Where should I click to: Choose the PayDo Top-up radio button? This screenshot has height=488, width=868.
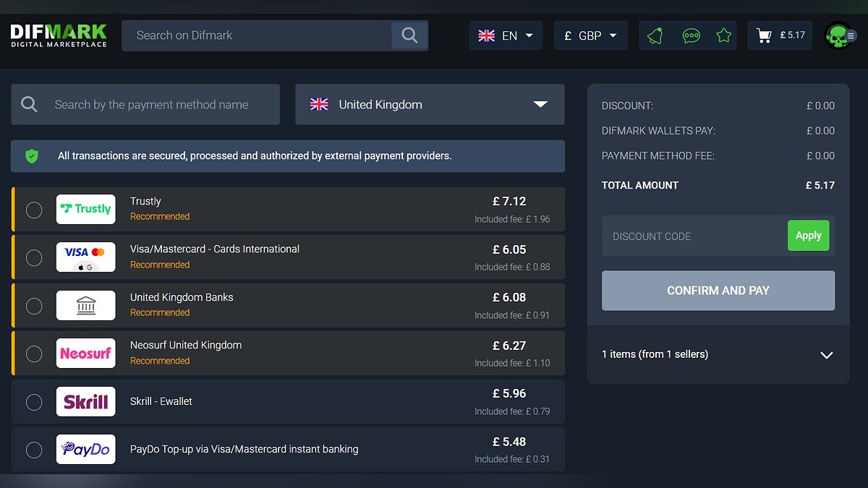34,450
